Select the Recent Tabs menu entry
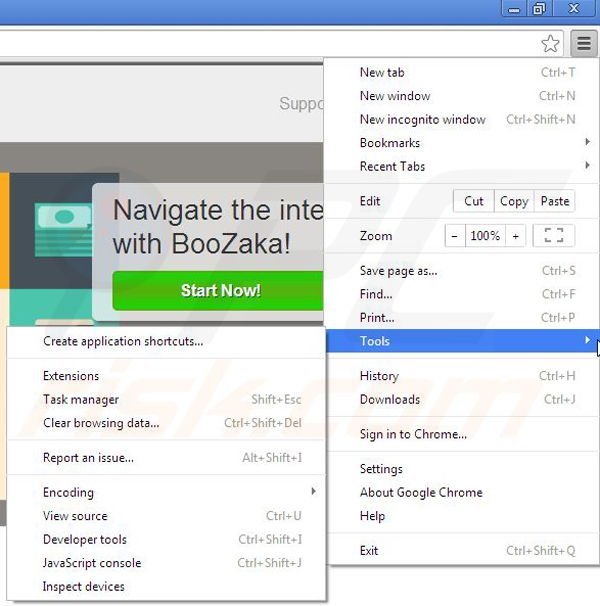The height and width of the screenshot is (606, 600). tap(461, 167)
